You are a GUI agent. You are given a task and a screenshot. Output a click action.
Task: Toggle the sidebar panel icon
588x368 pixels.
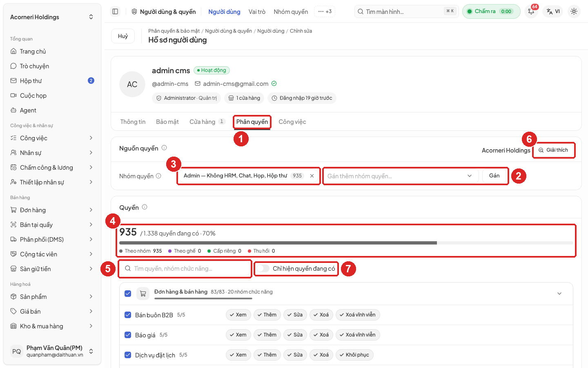[x=115, y=11]
